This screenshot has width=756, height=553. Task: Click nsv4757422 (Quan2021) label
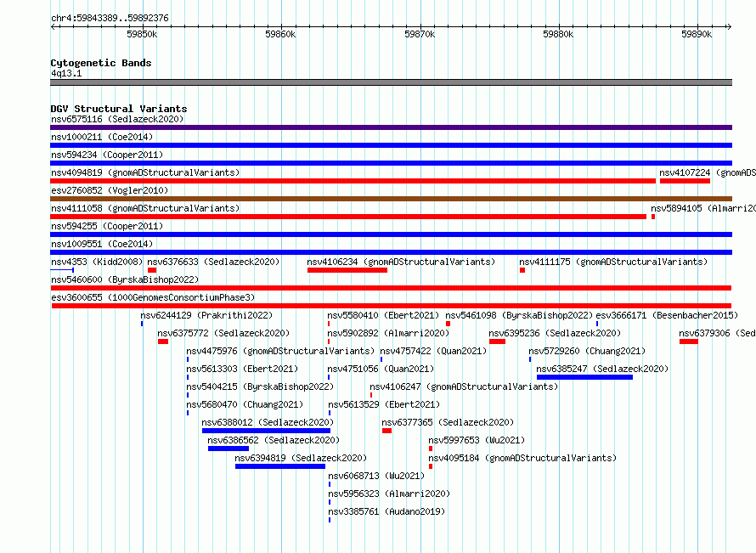[x=433, y=351]
